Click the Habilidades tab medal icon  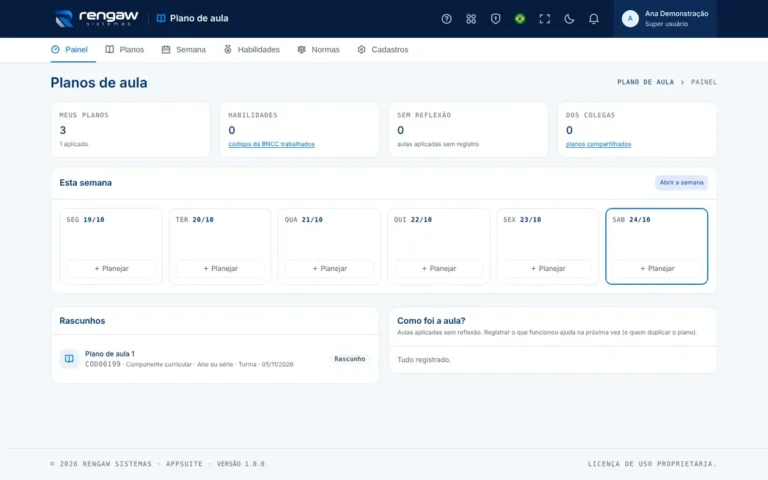(x=228, y=49)
